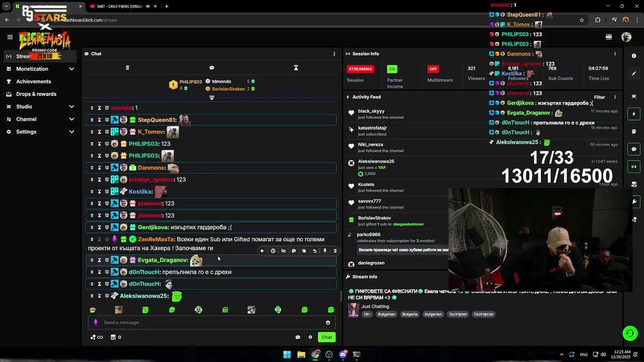This screenshot has width=644, height=362.
Task: Open a new browser tab
Action: click(167, 7)
